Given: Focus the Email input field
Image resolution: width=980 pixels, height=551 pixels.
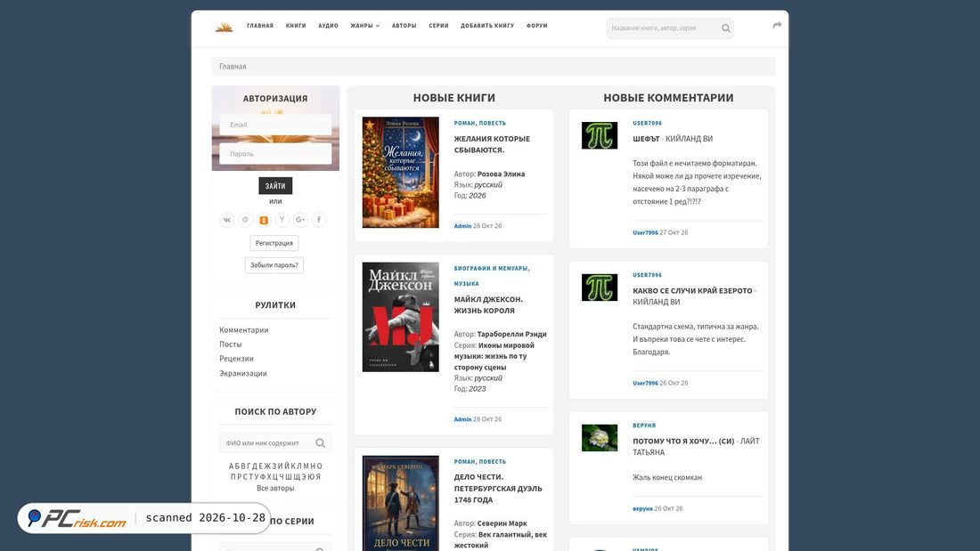Looking at the screenshot, I should click(275, 125).
